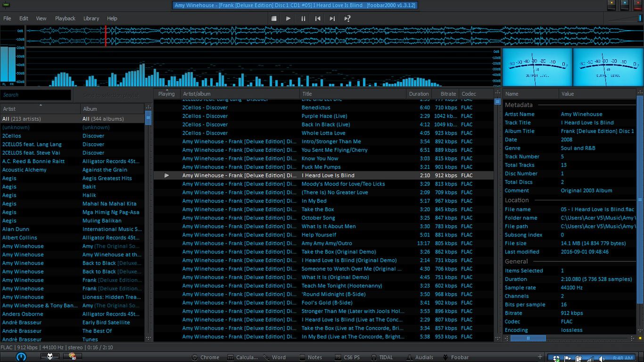Select artist 'Albert Collins' in library
644x362 pixels.
20,238
